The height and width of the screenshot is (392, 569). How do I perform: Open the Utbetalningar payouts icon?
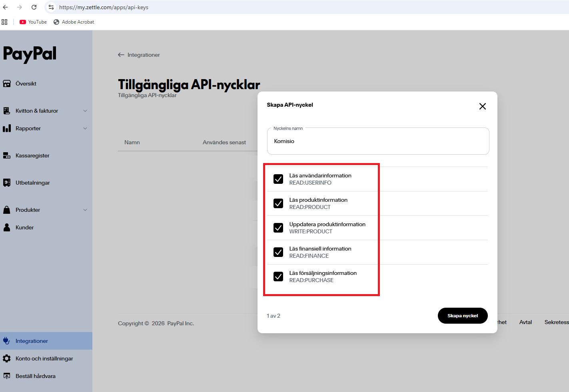(7, 182)
